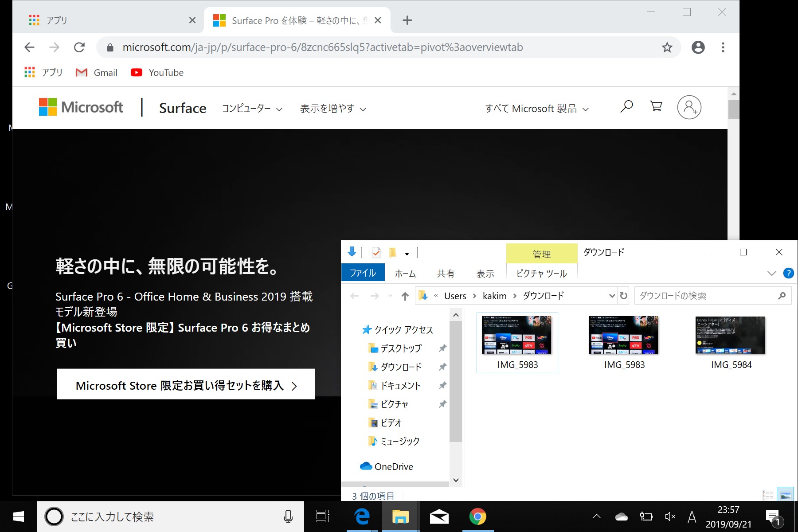
Task: Open a new Chrome tab with plus
Action: [407, 20]
